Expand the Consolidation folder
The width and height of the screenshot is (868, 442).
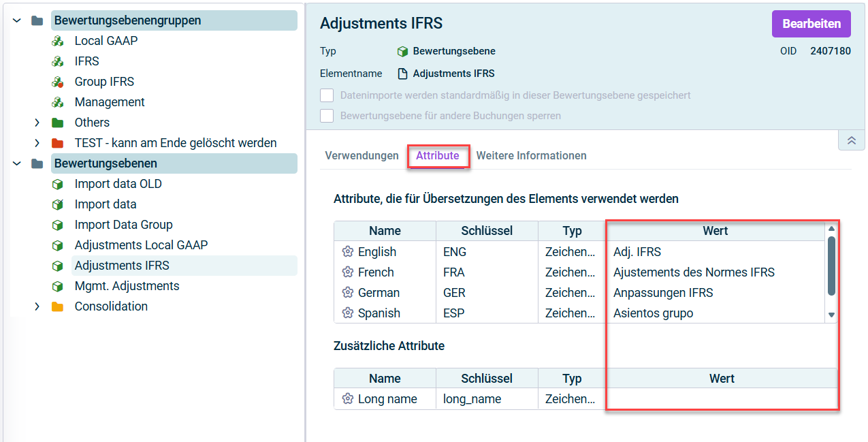37,306
